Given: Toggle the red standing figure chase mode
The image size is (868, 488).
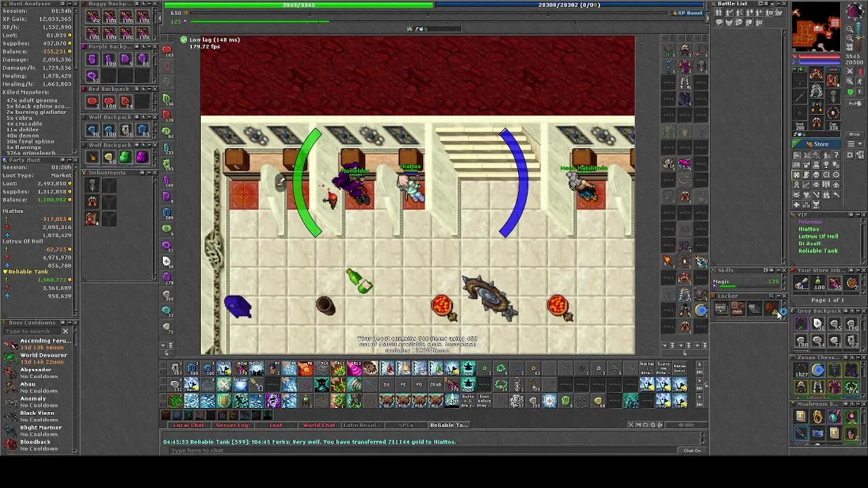Looking at the screenshot, I should click(860, 72).
